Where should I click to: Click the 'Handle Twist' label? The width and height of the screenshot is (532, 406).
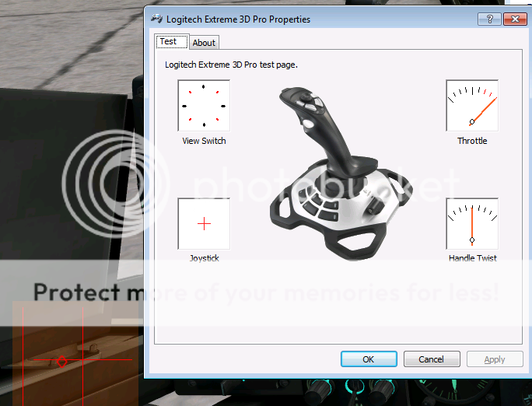(x=472, y=258)
